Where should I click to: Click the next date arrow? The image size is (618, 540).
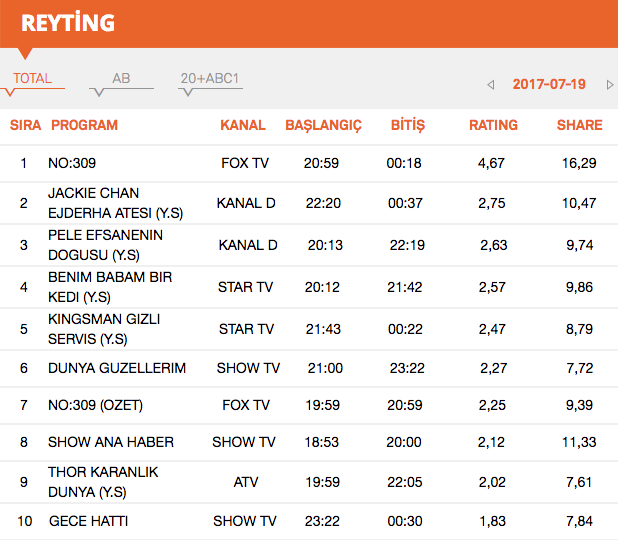pyautogui.click(x=609, y=85)
